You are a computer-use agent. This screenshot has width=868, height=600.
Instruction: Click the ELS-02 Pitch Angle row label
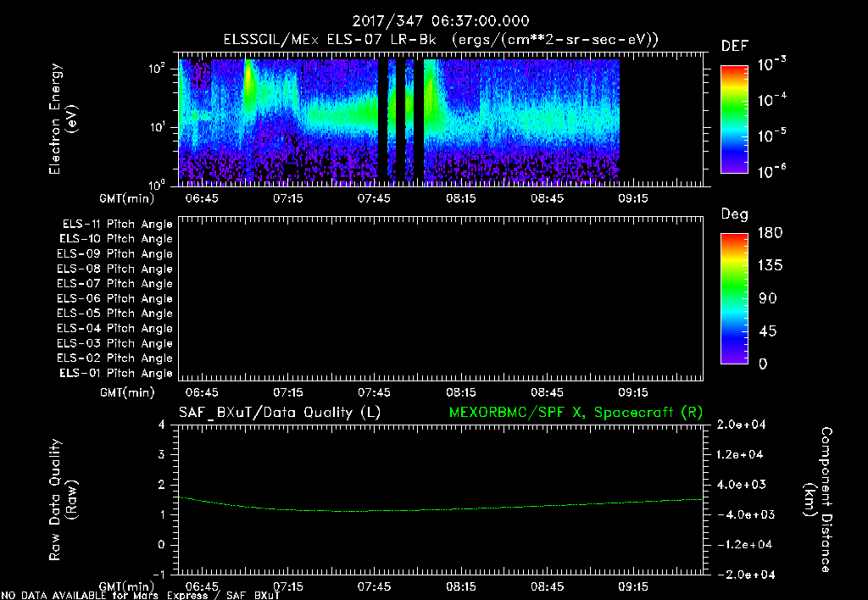pyautogui.click(x=115, y=358)
